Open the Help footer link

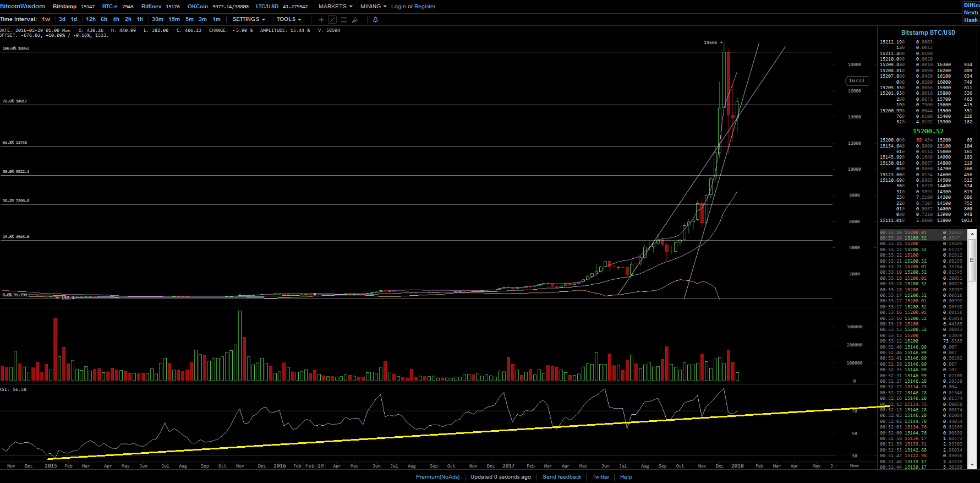point(626,477)
